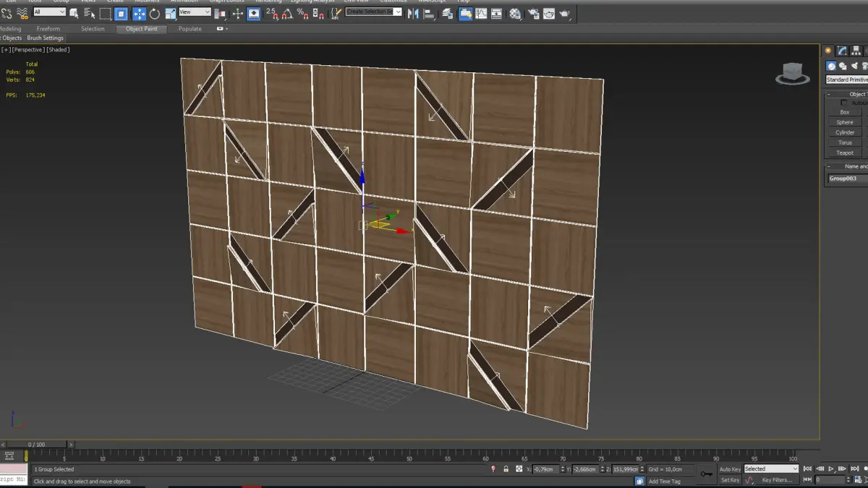
Task: Open the View reference coordinate dropdown
Action: 195,12
